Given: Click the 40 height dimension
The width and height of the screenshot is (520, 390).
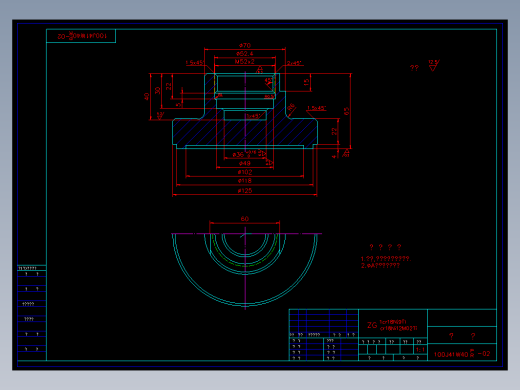Looking at the screenshot, I should pyautogui.click(x=146, y=96).
